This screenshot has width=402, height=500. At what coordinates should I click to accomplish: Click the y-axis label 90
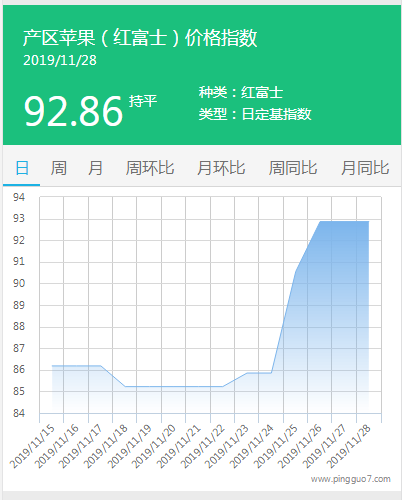[x=19, y=283]
